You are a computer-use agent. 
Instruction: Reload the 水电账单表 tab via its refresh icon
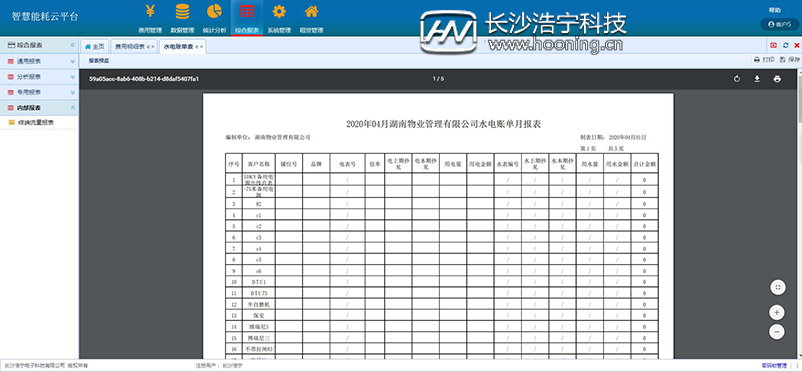[197, 47]
